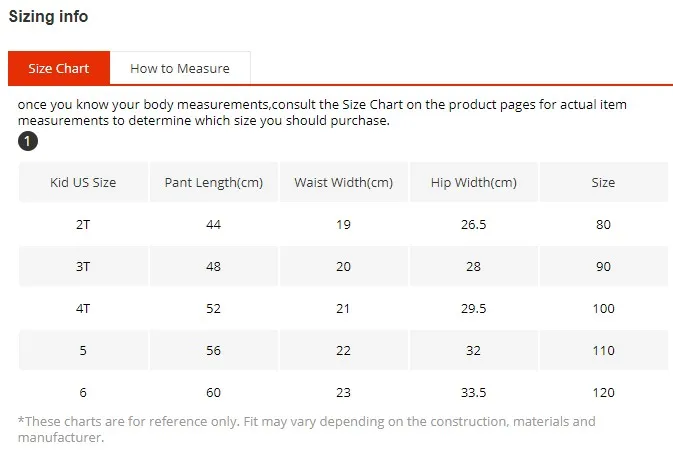Click the Kid US Size 5 cell
This screenshot has width=673, height=453.
coord(83,351)
